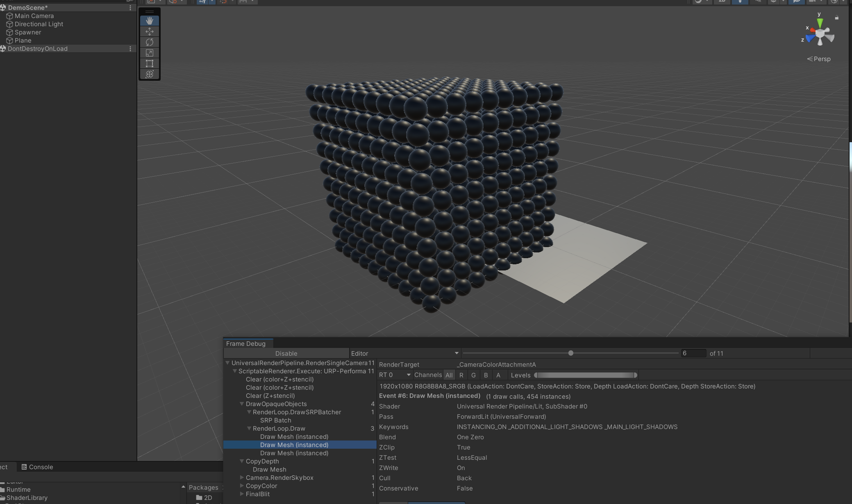This screenshot has height=504, width=852.
Task: Select Draw Mesh under CopyDepth
Action: [269, 469]
